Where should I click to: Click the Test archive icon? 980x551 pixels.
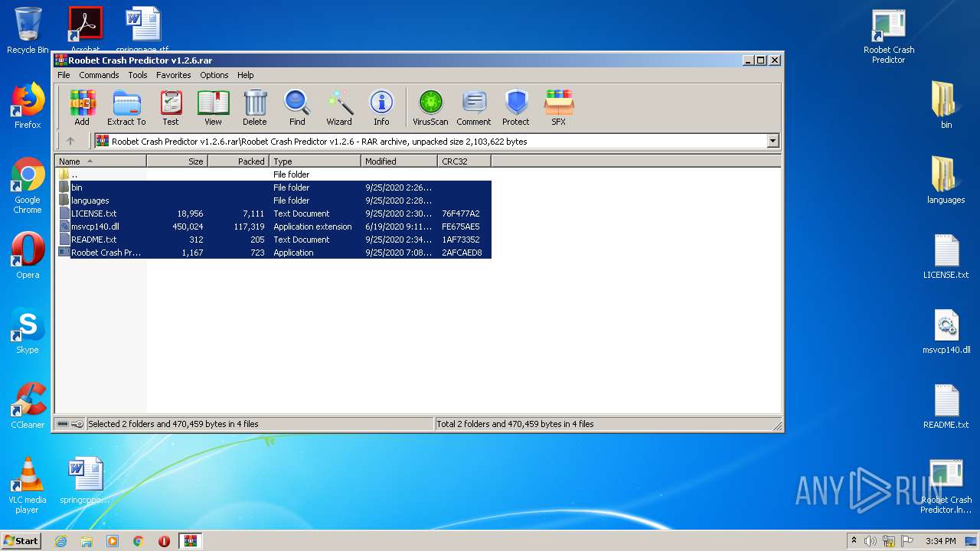point(171,107)
